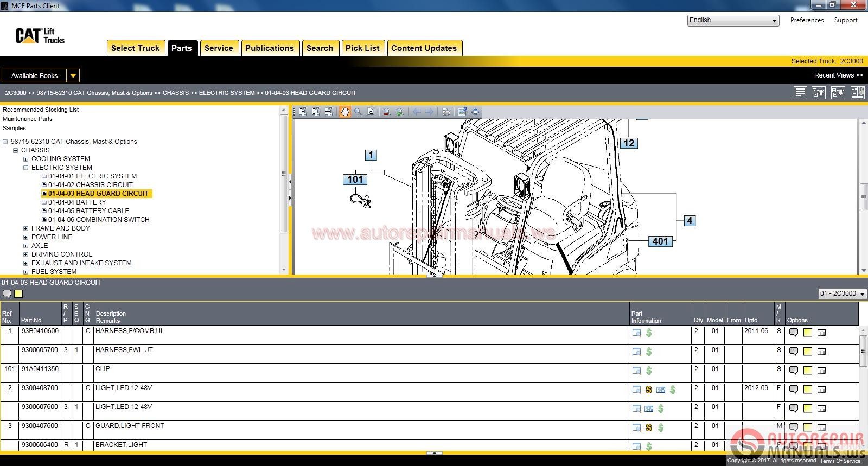Select 01-04-02 CHASSIS CIRCUIT tree item
This screenshot has width=868, height=466.
tap(90, 185)
